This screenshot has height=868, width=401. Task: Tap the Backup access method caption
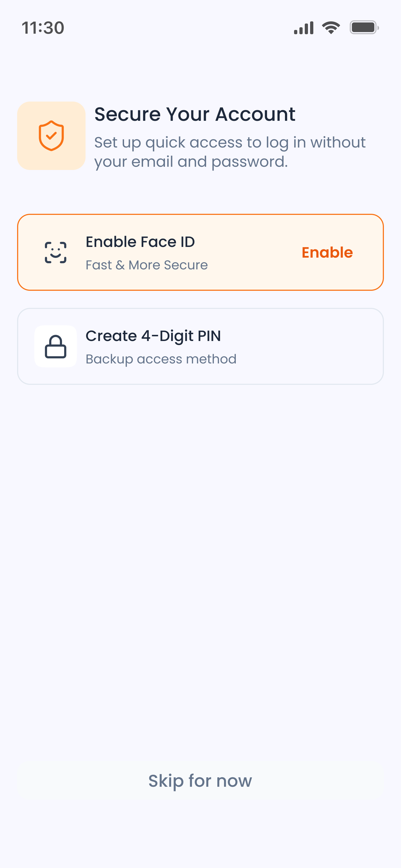tap(161, 359)
